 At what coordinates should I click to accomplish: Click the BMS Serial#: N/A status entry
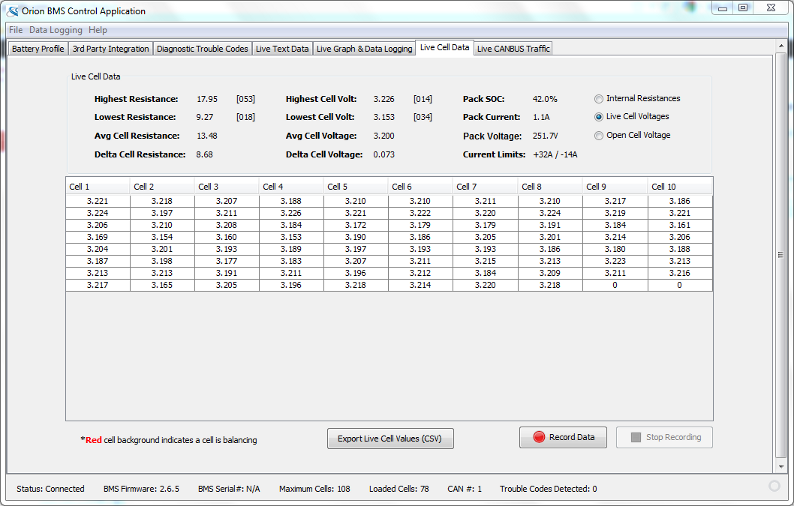pos(229,489)
